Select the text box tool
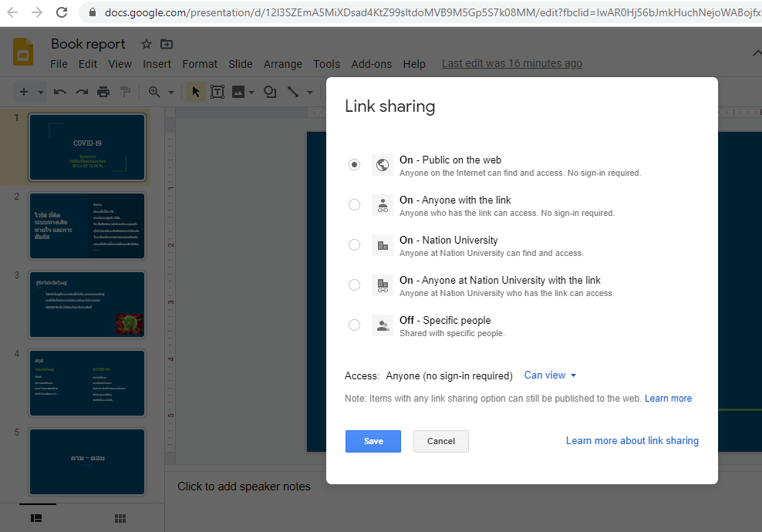This screenshot has width=762, height=532. click(217, 92)
